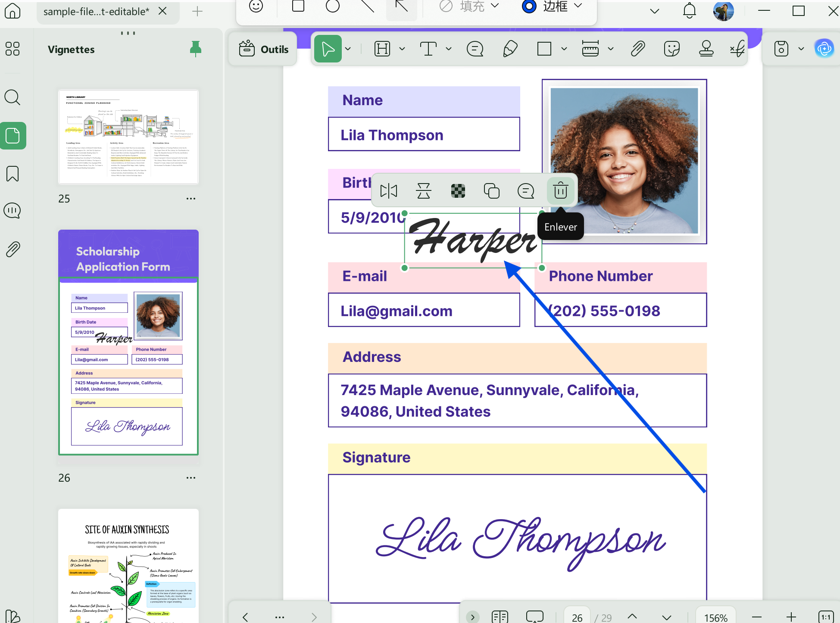840x623 pixels.
Task: Open the 填充 fill color dropdown
Action: coord(495,6)
